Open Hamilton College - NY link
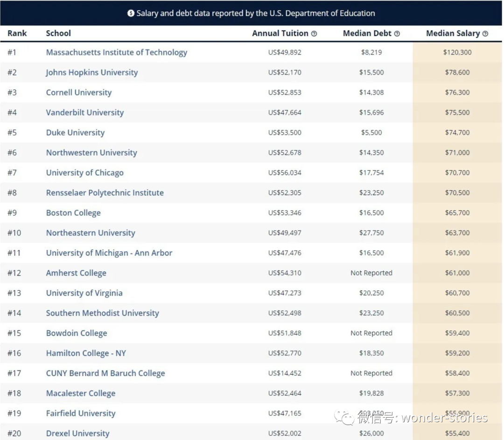The image size is (504, 440). tap(86, 353)
